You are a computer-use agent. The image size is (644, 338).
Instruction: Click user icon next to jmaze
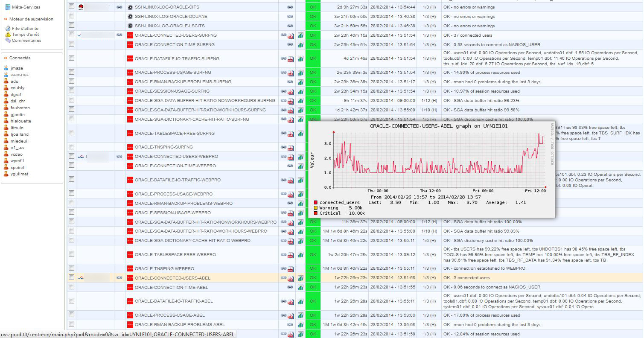(6, 68)
